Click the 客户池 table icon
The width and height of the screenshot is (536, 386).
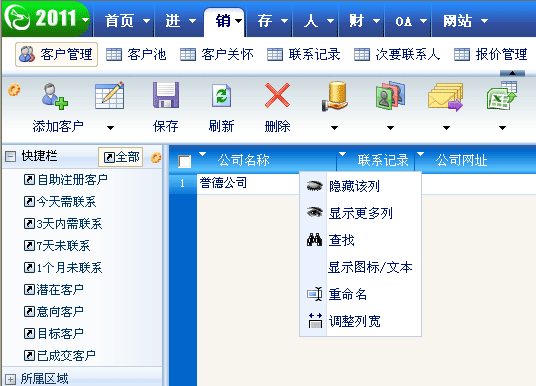coord(114,54)
